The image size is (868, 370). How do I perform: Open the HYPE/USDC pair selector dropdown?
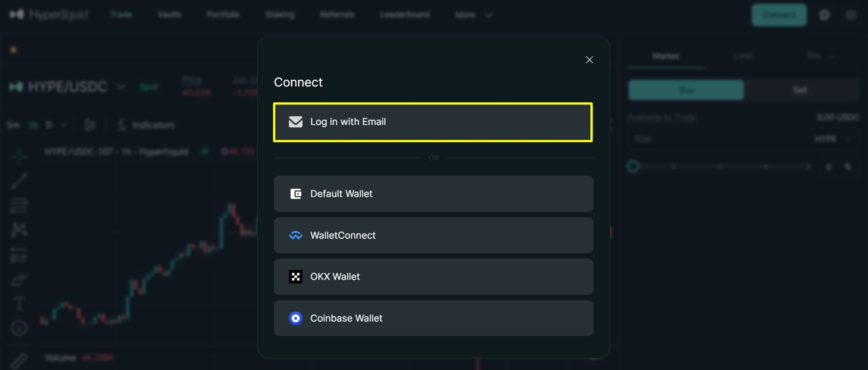[121, 87]
